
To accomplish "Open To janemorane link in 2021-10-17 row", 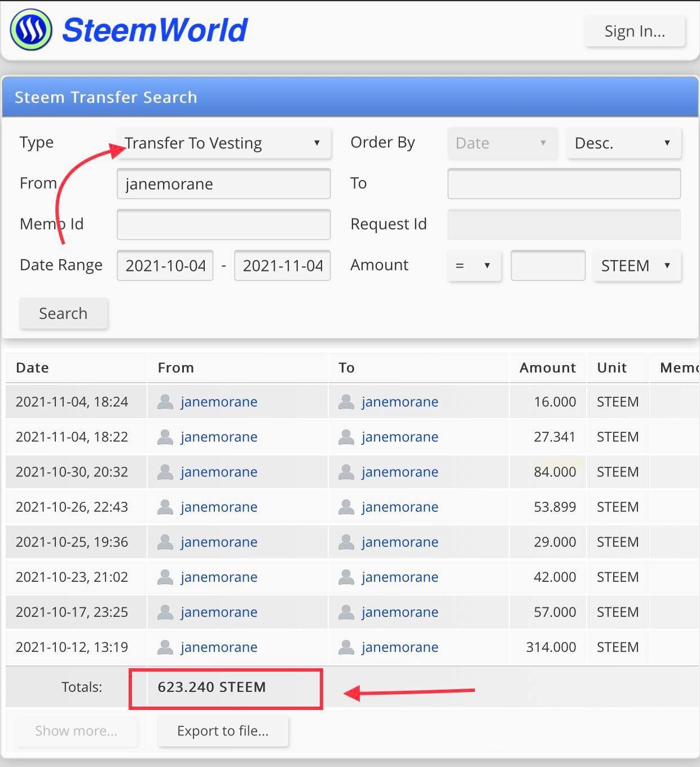I will tap(400, 612).
